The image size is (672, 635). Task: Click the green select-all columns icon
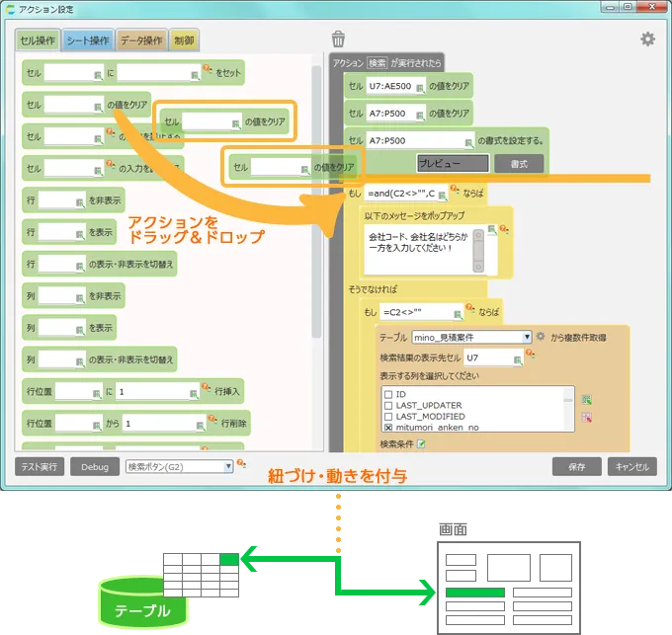point(587,400)
